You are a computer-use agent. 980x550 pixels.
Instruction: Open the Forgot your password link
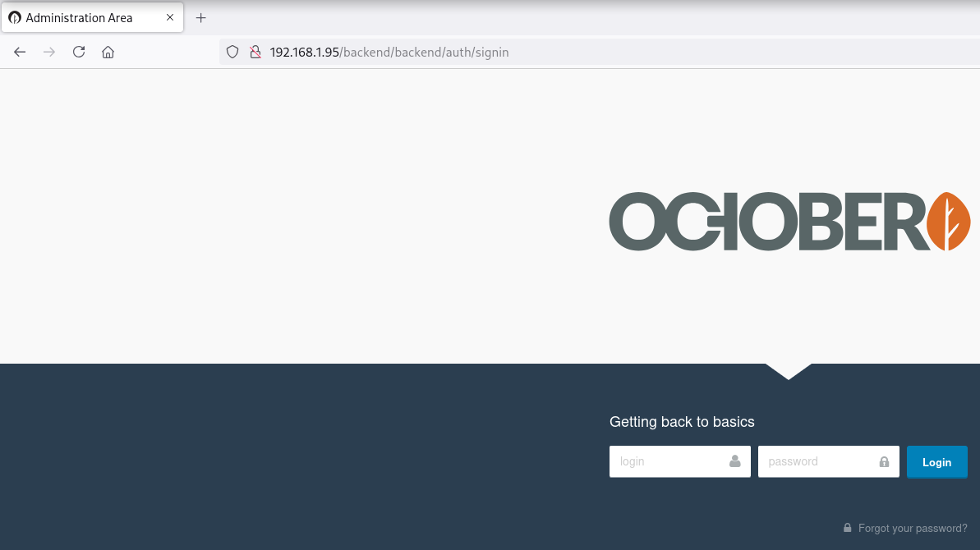pyautogui.click(x=913, y=528)
